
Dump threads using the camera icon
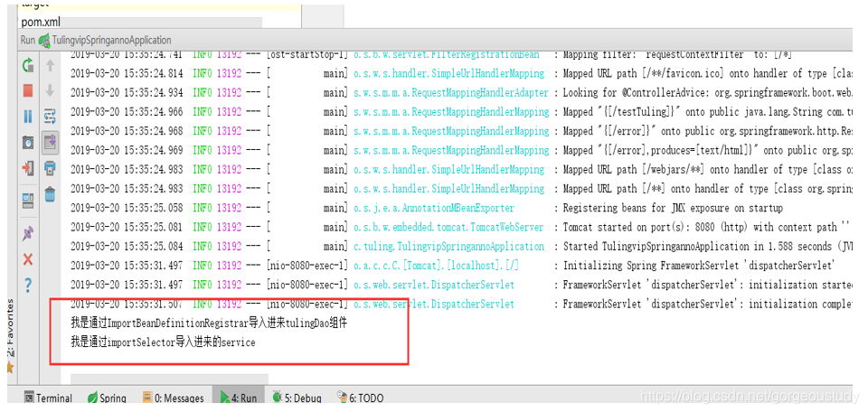point(28,142)
